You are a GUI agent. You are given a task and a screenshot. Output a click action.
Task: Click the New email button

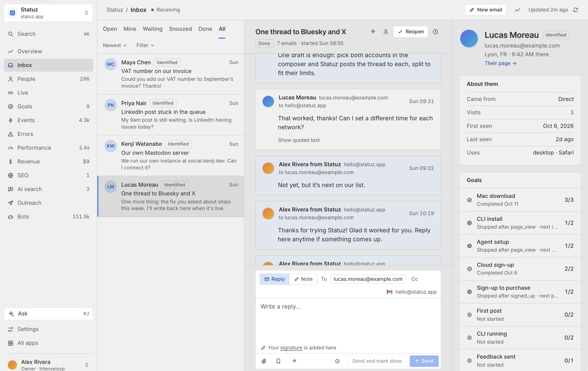(486, 10)
